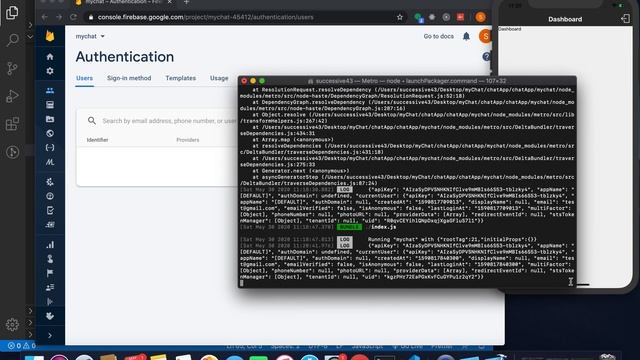Open Functions brackets icon in Firebase sidebar
Screen dimensions: 640x360
click(x=50, y=147)
